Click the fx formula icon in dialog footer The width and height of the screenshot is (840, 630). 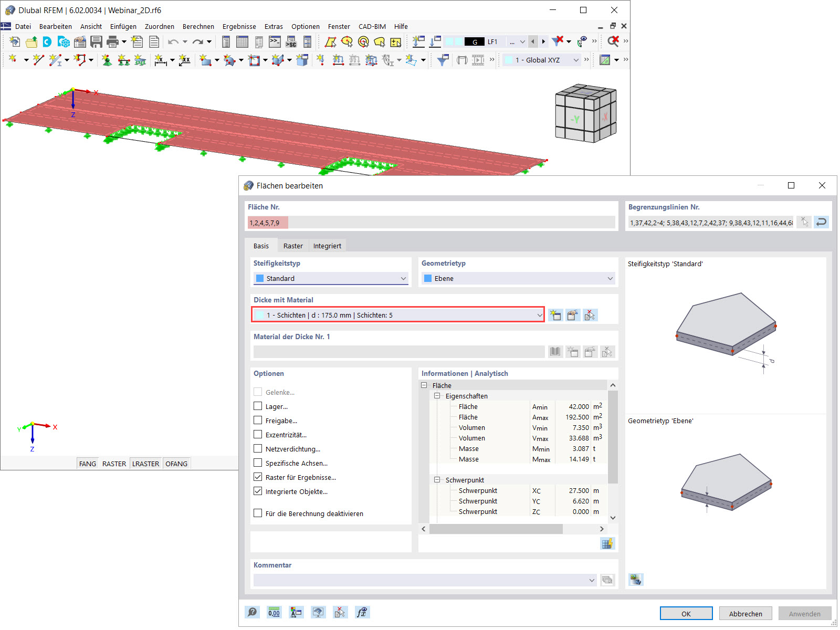click(x=362, y=612)
